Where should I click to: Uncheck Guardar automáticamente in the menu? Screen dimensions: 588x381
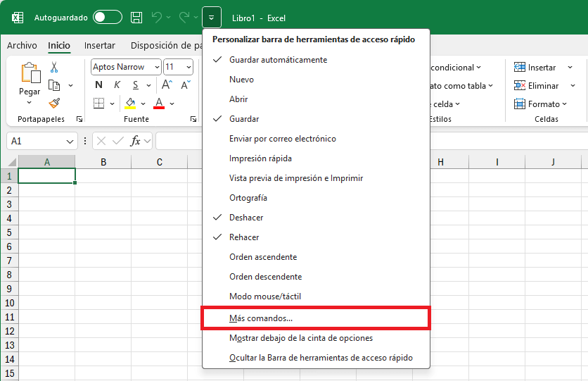(316, 60)
